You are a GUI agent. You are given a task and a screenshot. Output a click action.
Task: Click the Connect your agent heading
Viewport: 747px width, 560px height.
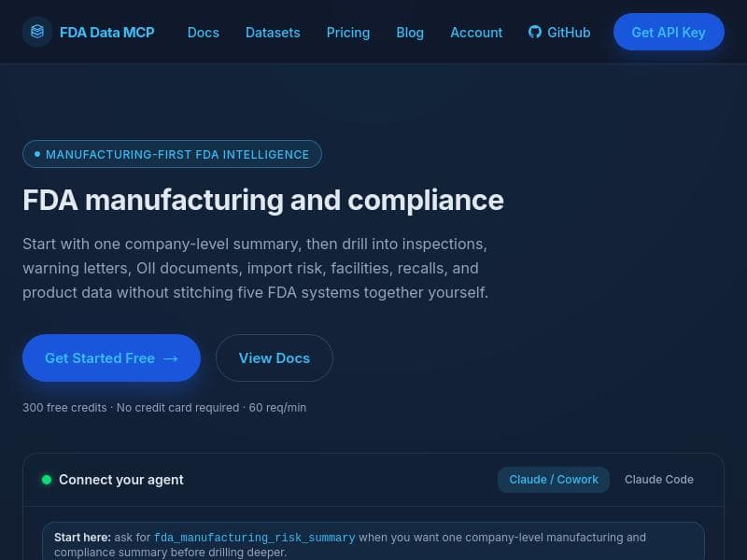(121, 480)
